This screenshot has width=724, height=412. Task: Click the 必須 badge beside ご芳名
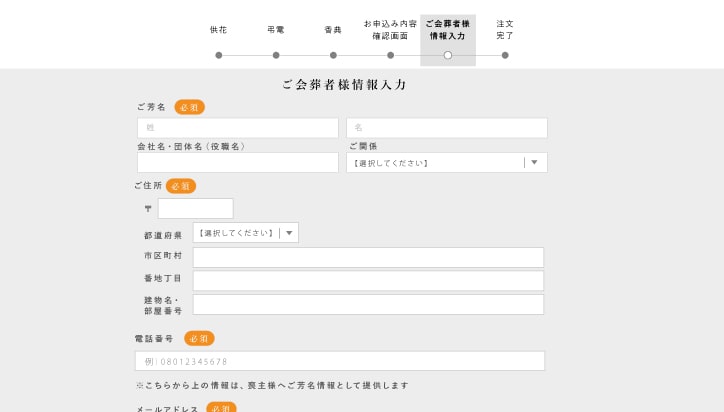click(x=190, y=107)
